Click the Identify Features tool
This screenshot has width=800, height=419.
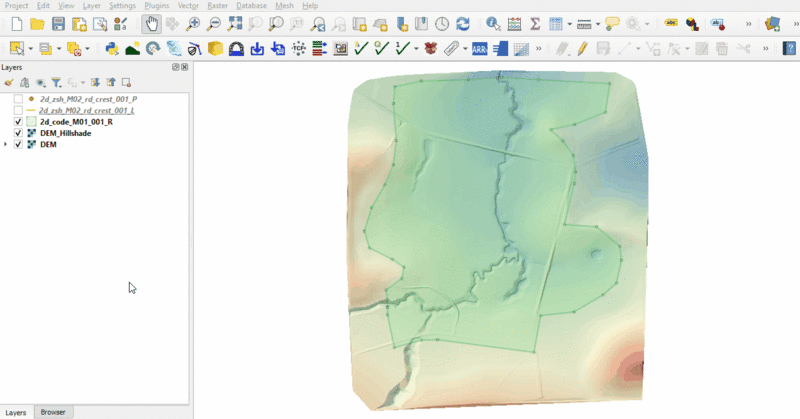(493, 24)
